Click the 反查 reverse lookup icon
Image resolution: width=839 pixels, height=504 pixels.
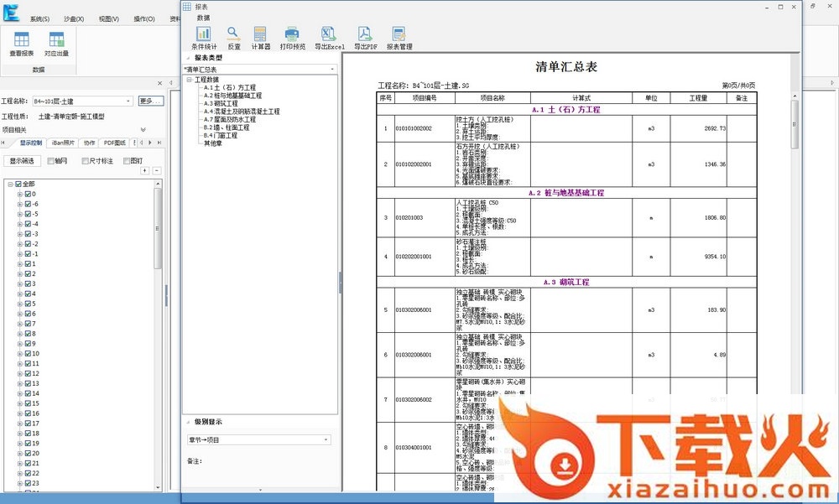point(234,37)
